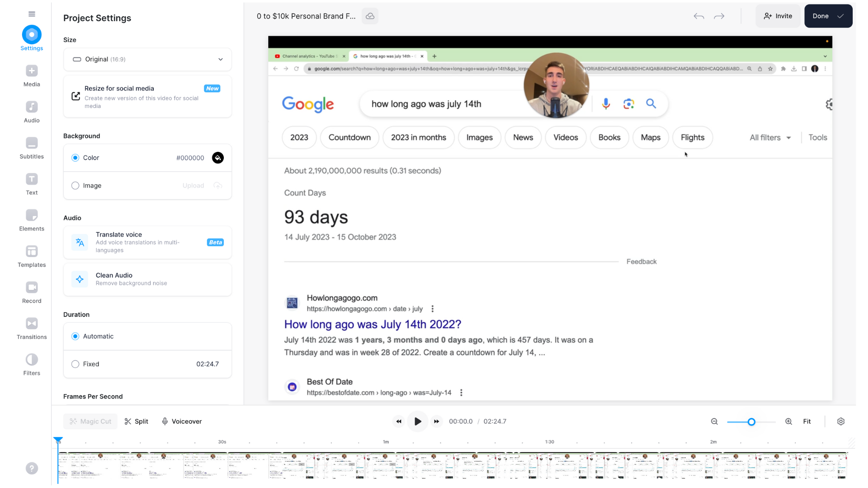The height and width of the screenshot is (488, 868).
Task: Click the undo arrow icon
Action: [698, 16]
